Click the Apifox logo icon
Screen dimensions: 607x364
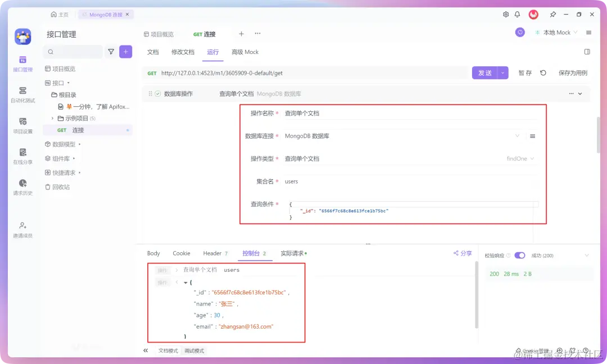pos(23,37)
